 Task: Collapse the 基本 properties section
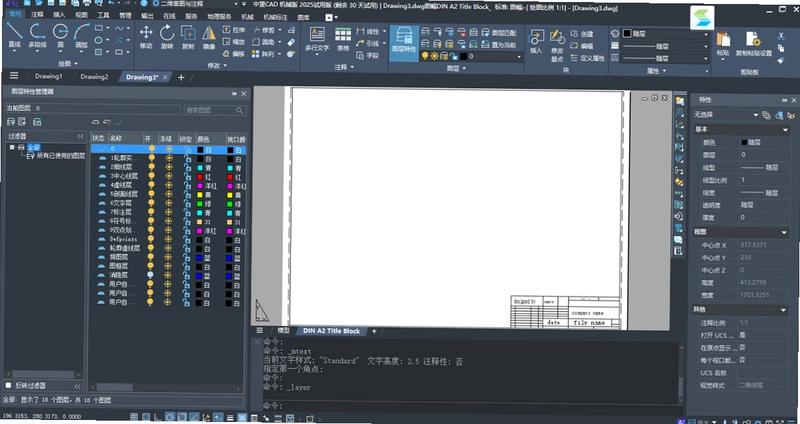pos(785,131)
